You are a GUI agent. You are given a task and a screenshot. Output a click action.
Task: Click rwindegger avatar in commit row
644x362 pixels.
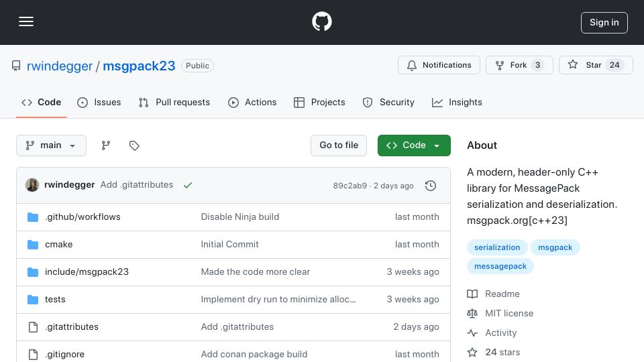[32, 185]
